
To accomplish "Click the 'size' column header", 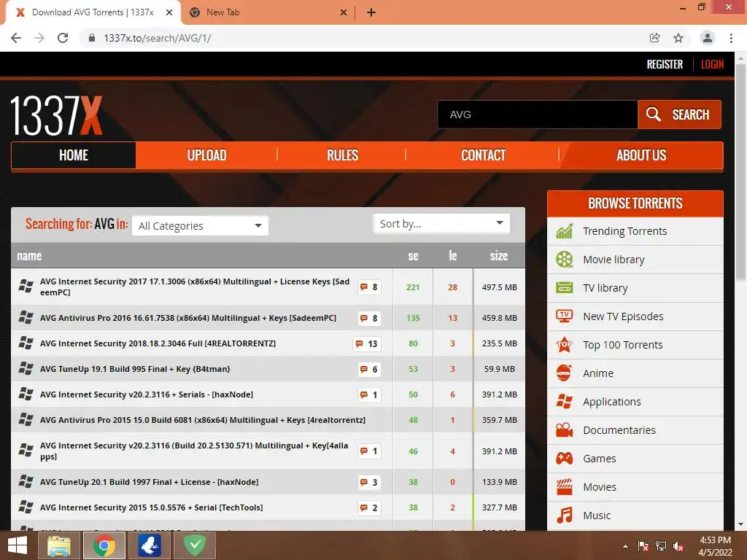I will [499, 256].
